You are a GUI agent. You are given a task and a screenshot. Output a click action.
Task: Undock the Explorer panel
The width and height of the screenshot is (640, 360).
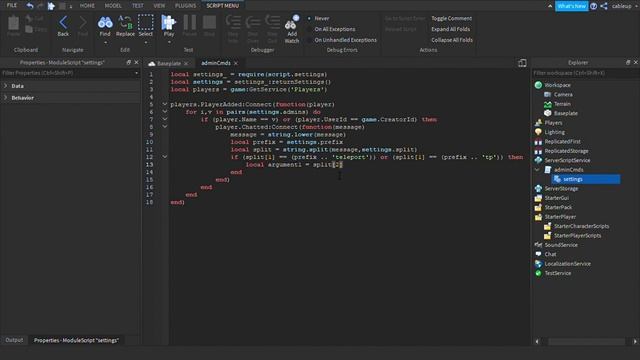(628, 62)
